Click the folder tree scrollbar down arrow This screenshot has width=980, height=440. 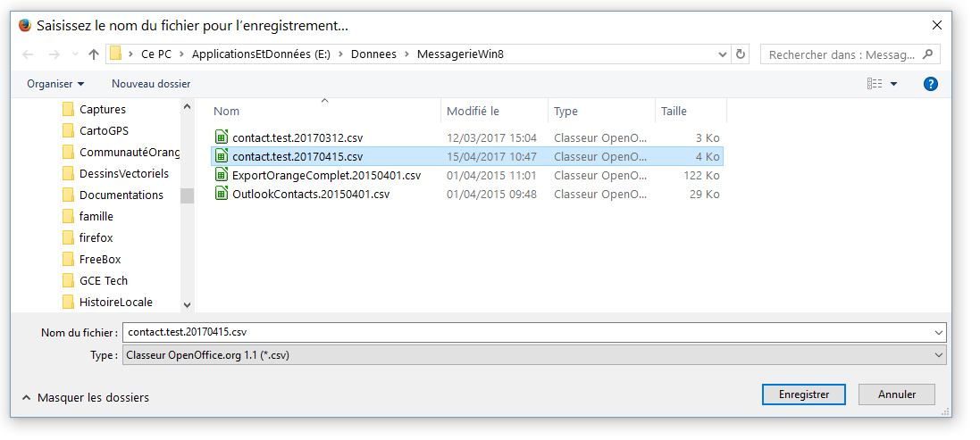click(187, 304)
